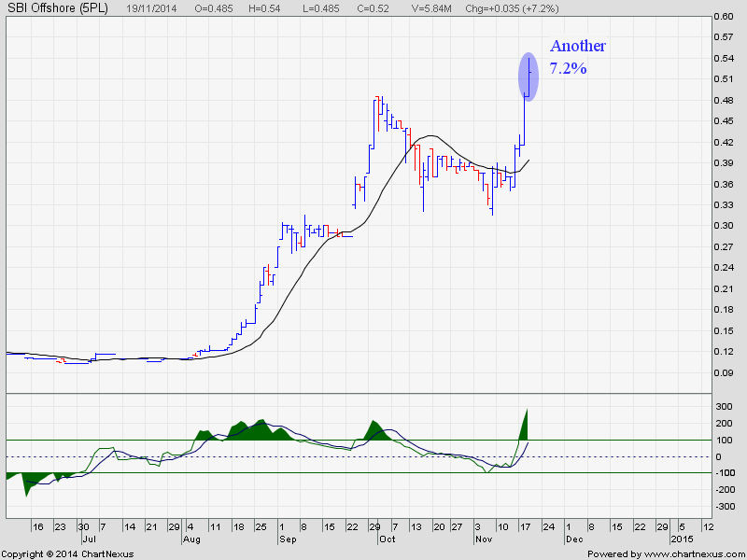Image resolution: width=747 pixels, height=560 pixels.
Task: Click the Chg=+0.035 (+7.2%) readout
Action: point(512,8)
